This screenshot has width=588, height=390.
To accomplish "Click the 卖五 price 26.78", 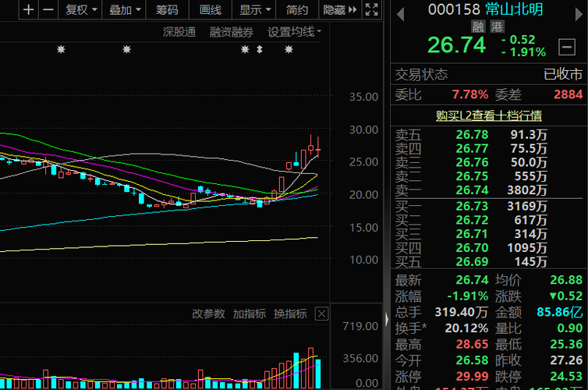I will 472,135.
